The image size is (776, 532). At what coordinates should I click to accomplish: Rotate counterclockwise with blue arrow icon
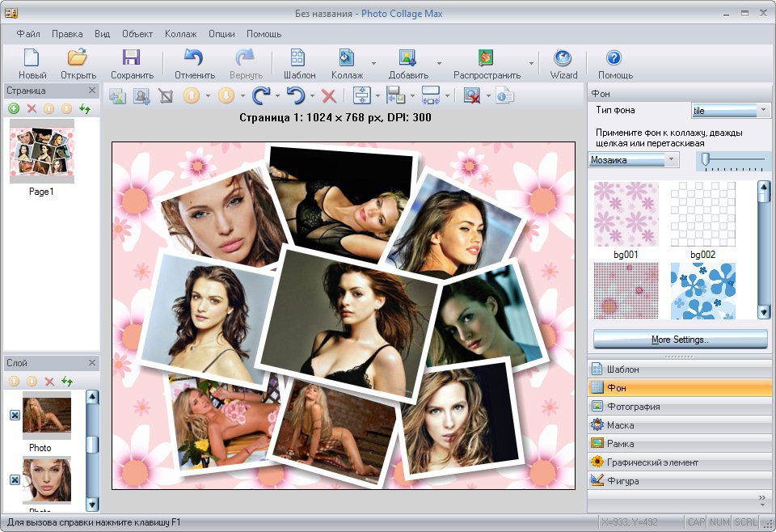[296, 95]
